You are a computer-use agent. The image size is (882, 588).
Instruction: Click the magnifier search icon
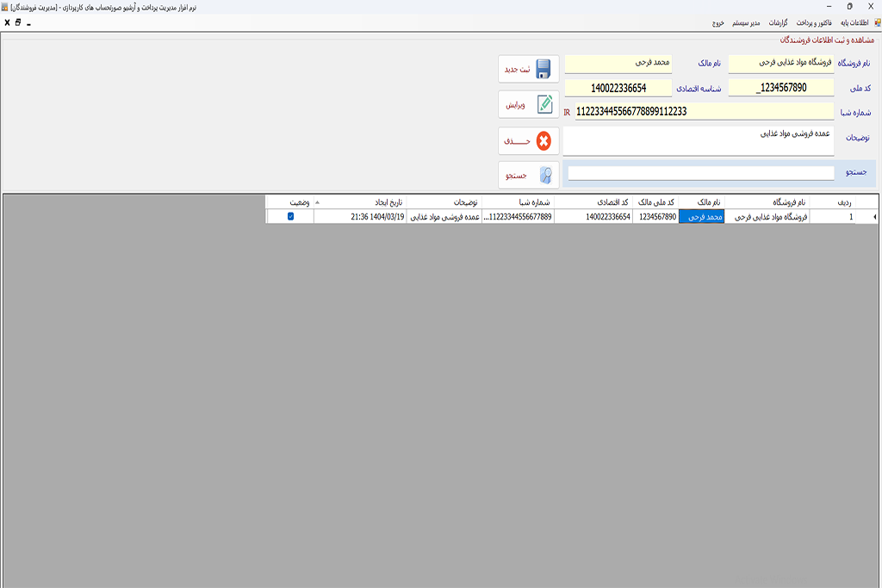tap(544, 175)
